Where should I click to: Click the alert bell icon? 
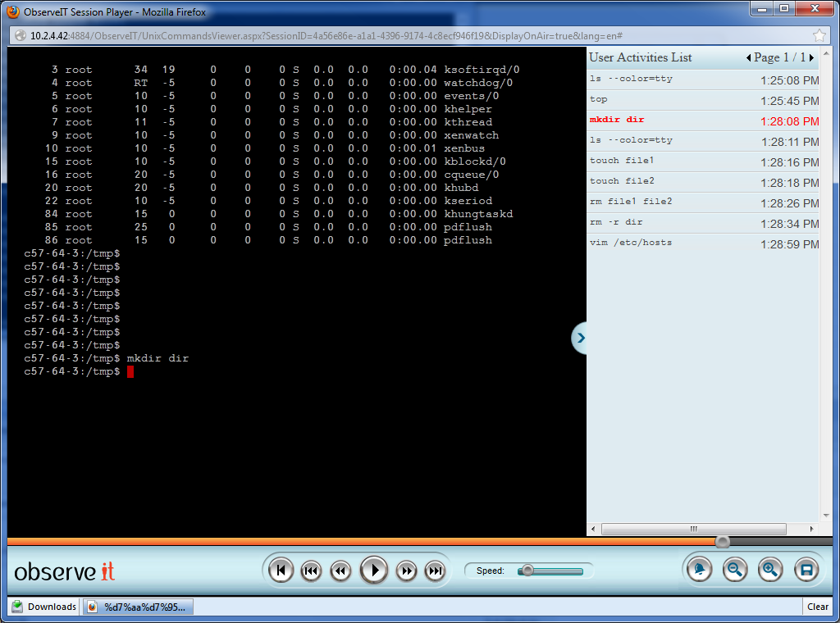[x=699, y=570]
